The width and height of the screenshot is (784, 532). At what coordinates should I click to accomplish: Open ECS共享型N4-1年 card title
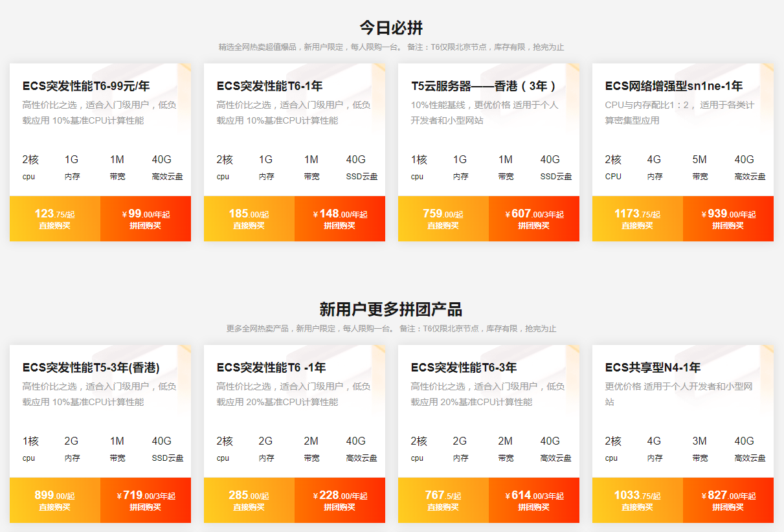653,368
